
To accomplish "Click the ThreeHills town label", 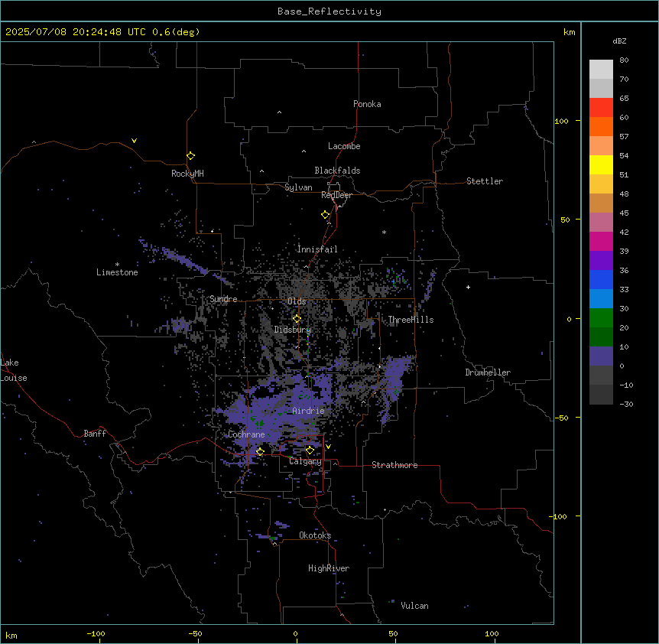I will [x=411, y=320].
